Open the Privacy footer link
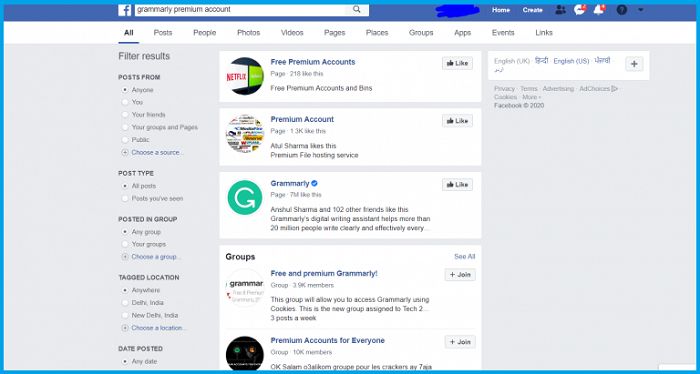This screenshot has height=374, width=700. point(504,89)
